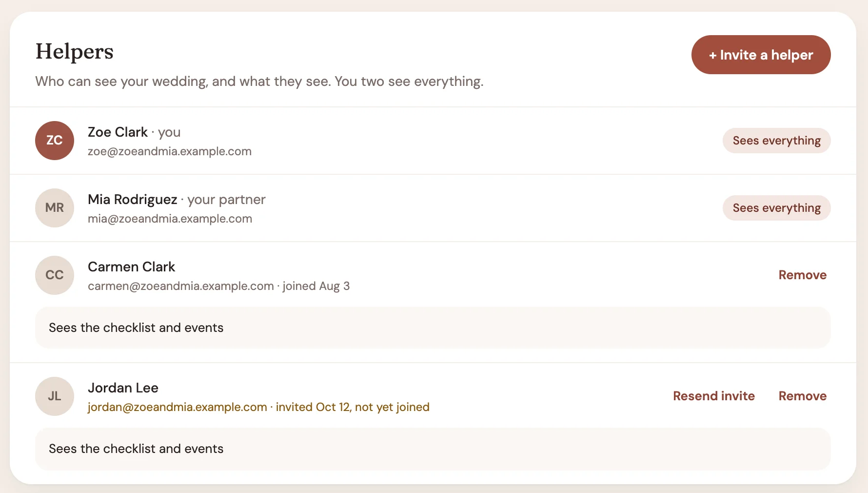
Task: Click Jordan's pending invite status text
Action: point(353,407)
